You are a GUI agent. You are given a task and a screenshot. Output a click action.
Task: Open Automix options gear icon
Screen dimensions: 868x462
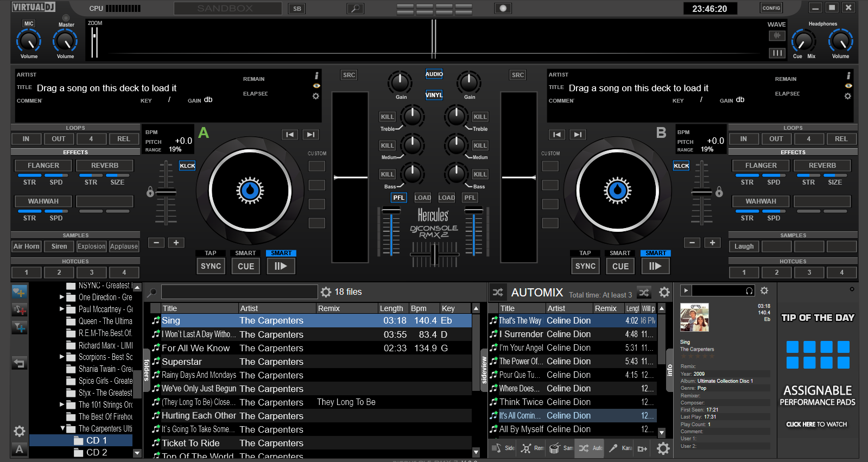click(664, 293)
